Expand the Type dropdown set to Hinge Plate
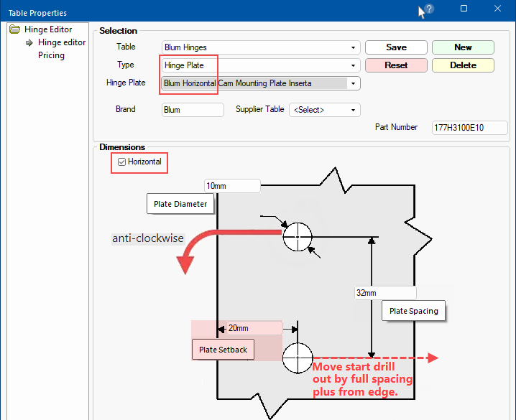The height and width of the screenshot is (420, 516). [353, 65]
